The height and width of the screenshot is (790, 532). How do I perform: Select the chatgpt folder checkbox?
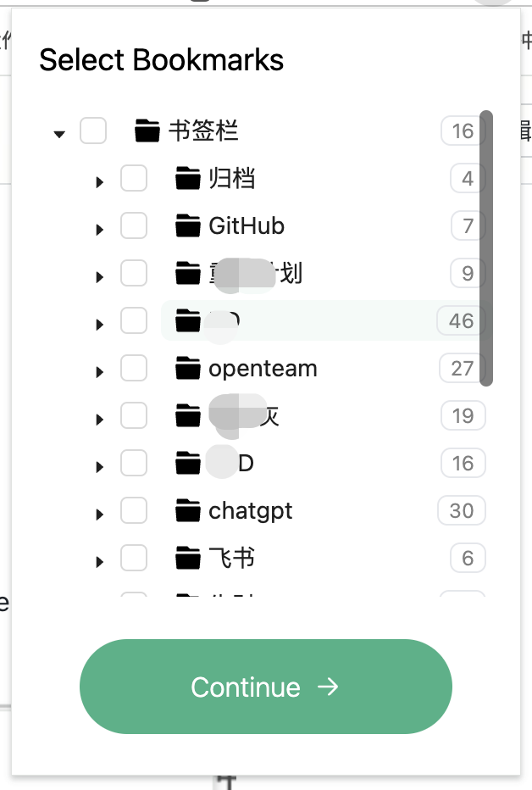point(134,511)
